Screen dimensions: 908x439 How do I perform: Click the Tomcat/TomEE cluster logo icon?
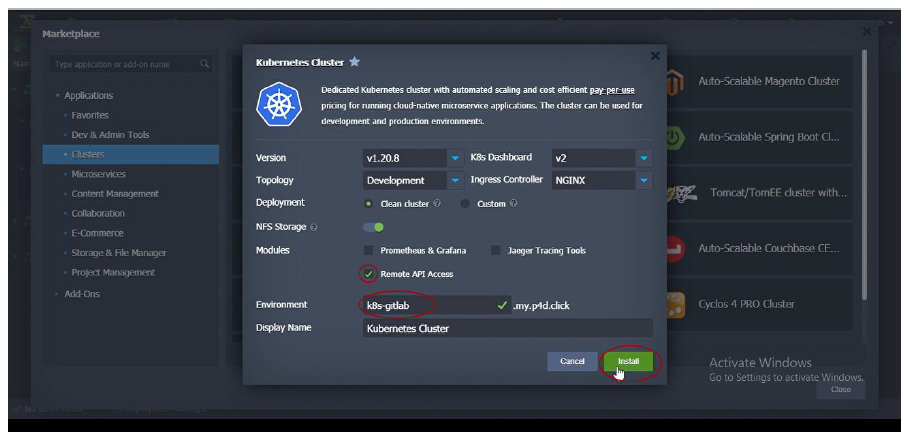point(680,193)
